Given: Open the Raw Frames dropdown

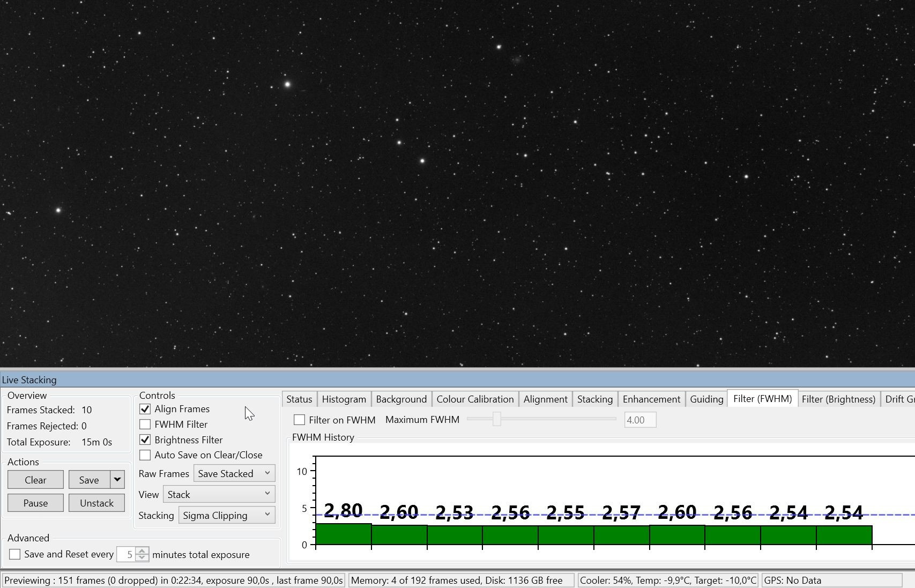Looking at the screenshot, I should click(x=234, y=473).
